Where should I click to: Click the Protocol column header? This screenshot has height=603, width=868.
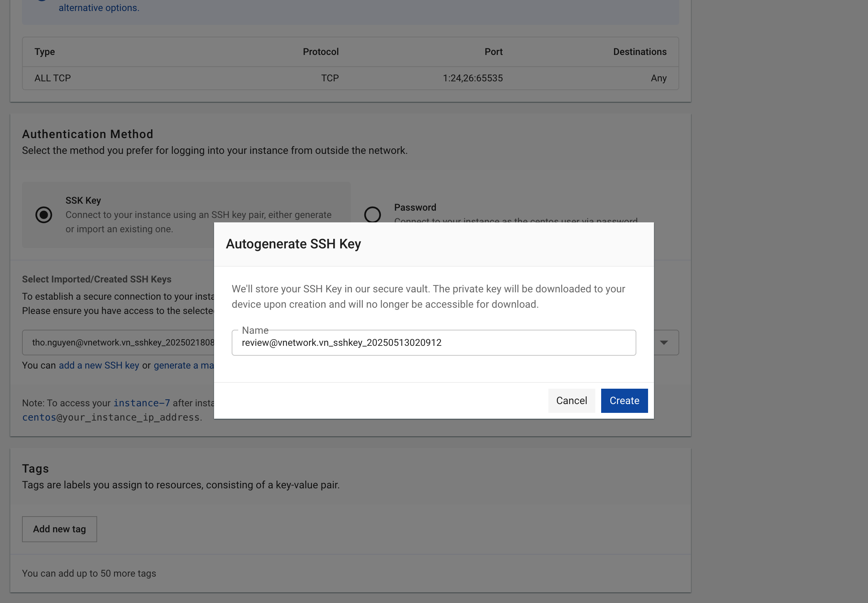[x=320, y=52]
